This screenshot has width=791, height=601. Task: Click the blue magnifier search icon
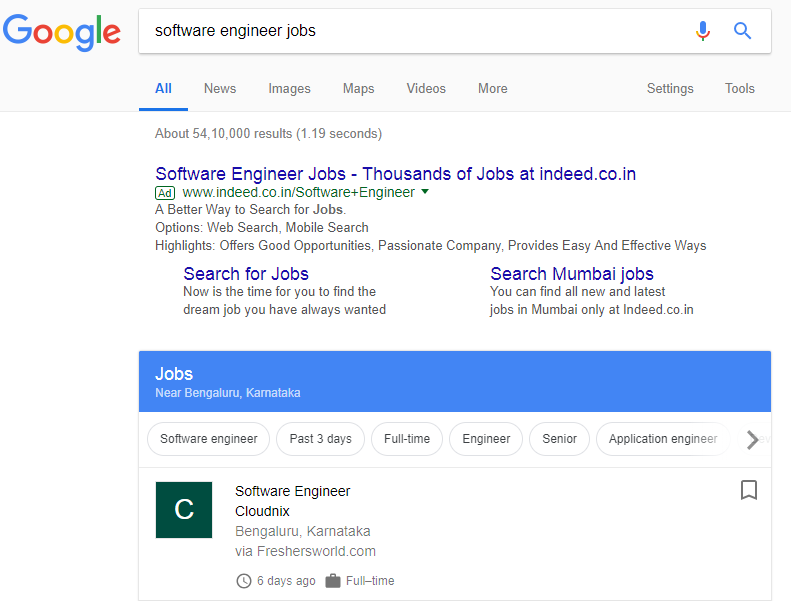coord(742,31)
